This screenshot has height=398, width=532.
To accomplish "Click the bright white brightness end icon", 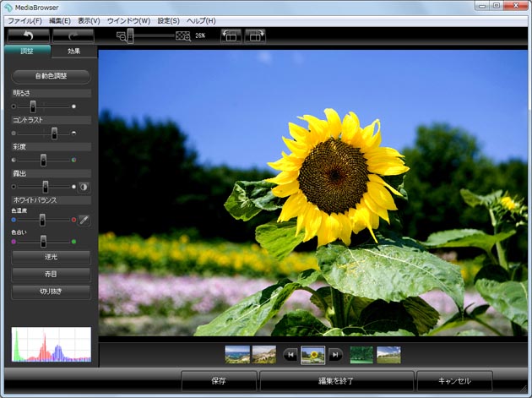I will click(73, 106).
